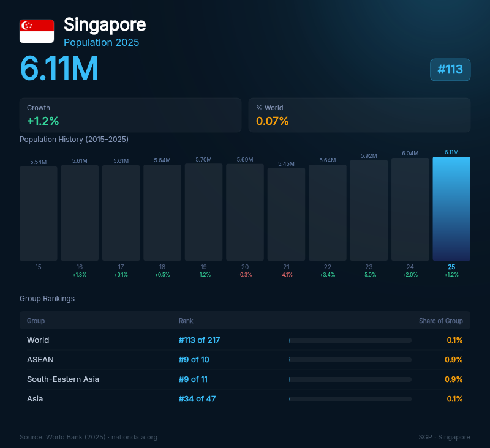Click the ASEAN 0.9% share value

pos(453,360)
